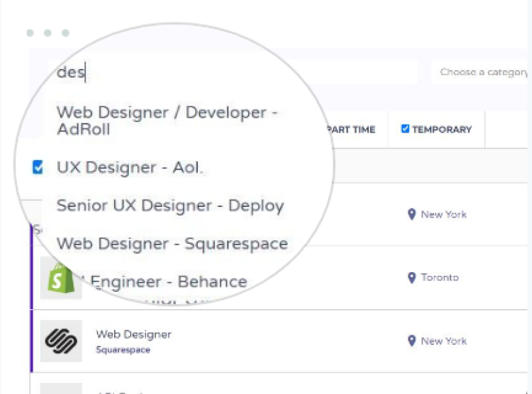This screenshot has height=394, width=532.
Task: Toggle the blue checkbox beside UX Designer
Action: pos(38,167)
